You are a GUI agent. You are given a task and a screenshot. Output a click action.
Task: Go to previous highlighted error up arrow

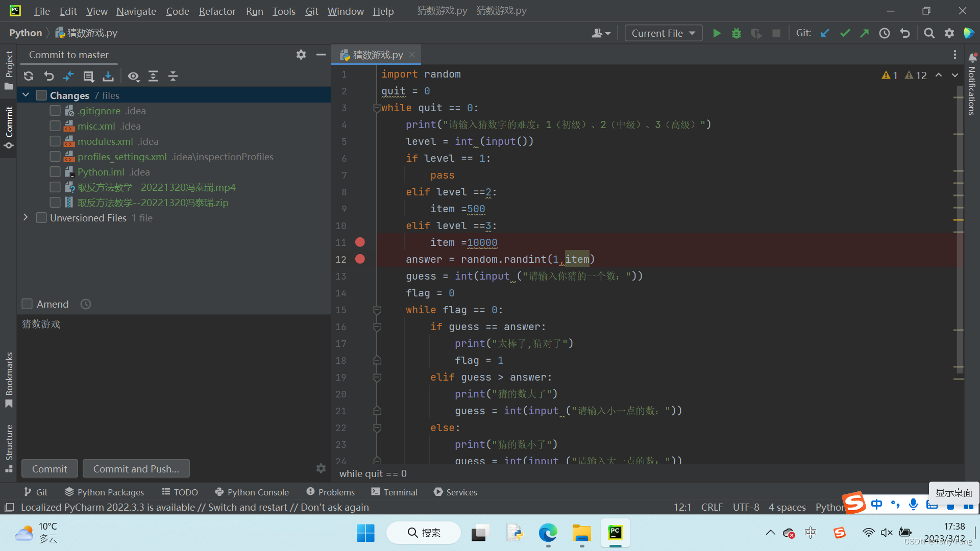coord(938,75)
